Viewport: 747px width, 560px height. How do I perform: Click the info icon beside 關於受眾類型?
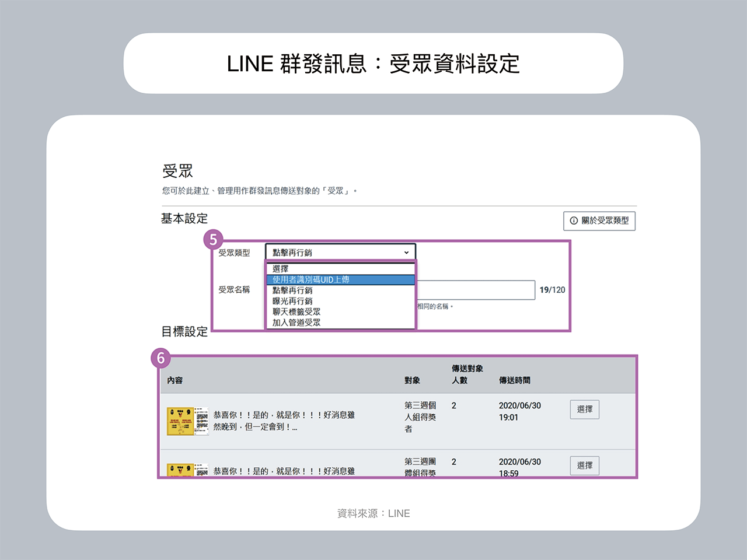click(x=574, y=220)
